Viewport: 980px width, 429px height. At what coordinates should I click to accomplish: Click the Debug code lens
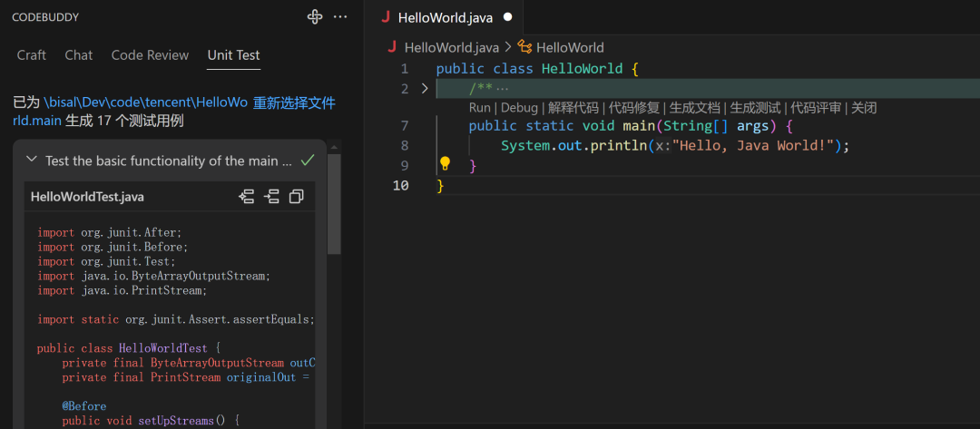click(x=519, y=108)
